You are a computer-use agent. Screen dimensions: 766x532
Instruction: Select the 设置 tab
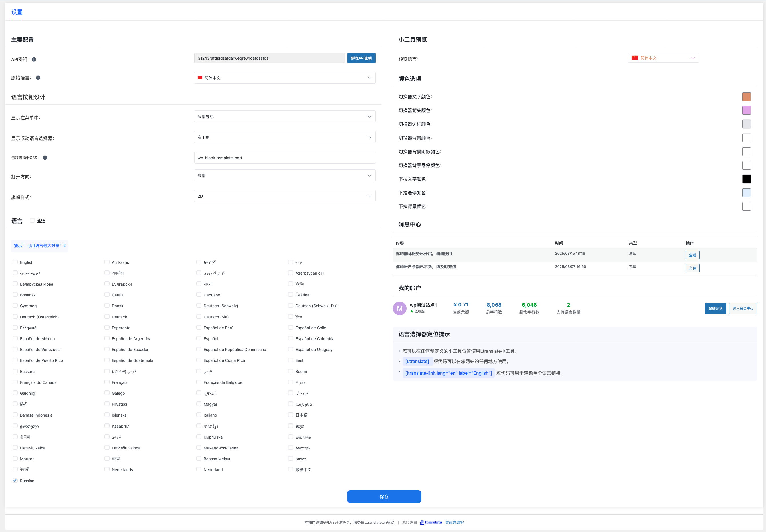coord(17,12)
